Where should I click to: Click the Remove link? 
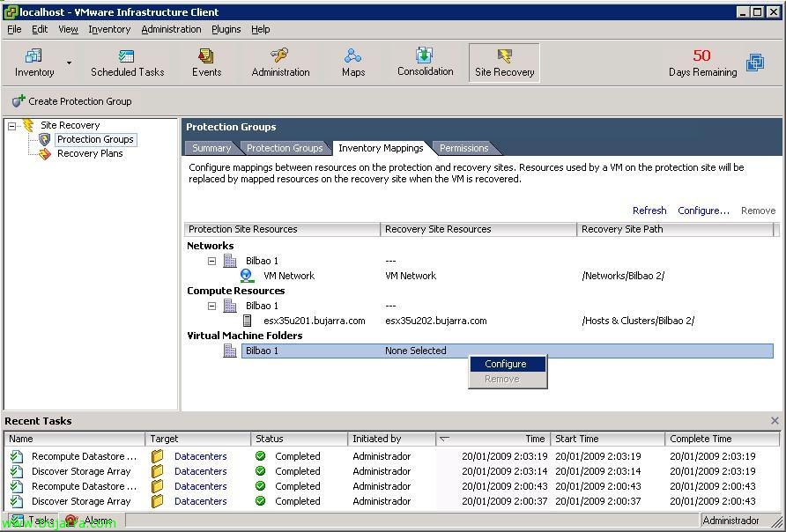(758, 211)
